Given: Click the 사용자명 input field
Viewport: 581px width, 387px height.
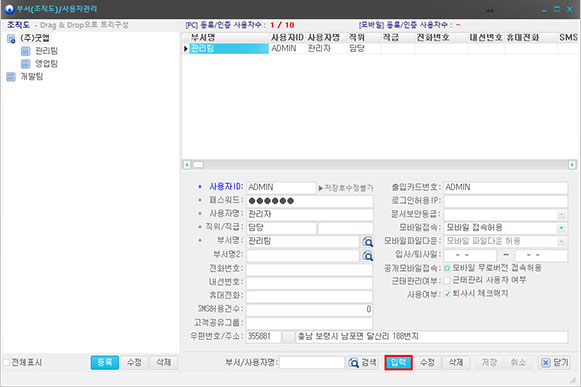Looking at the screenshot, I should [310, 215].
